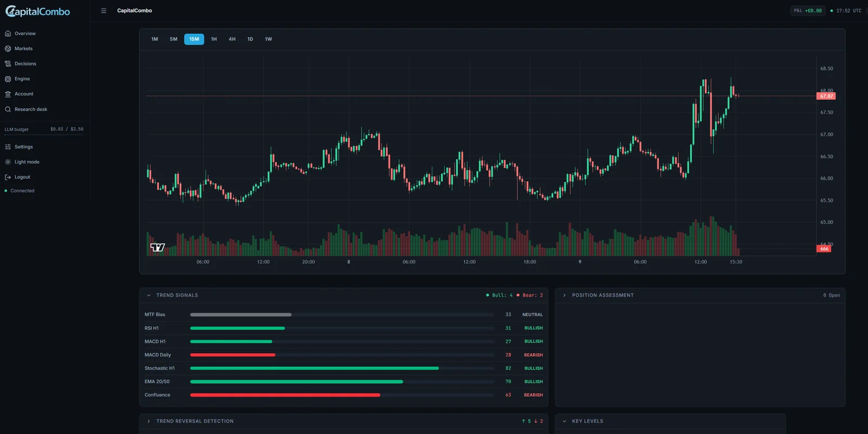868x434 pixels.
Task: Click the P&L +€0.00 badge
Action: 808,11
